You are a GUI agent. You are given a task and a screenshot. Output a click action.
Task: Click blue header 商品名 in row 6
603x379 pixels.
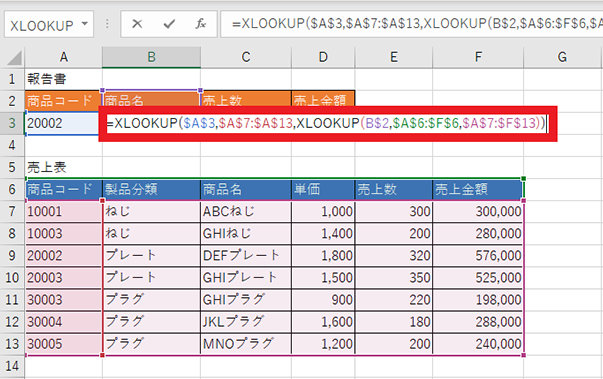coord(246,190)
